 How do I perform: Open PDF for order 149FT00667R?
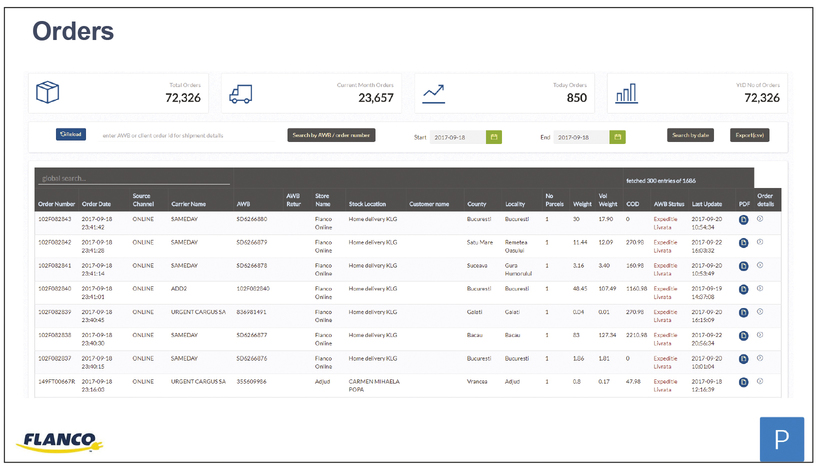[x=743, y=381]
